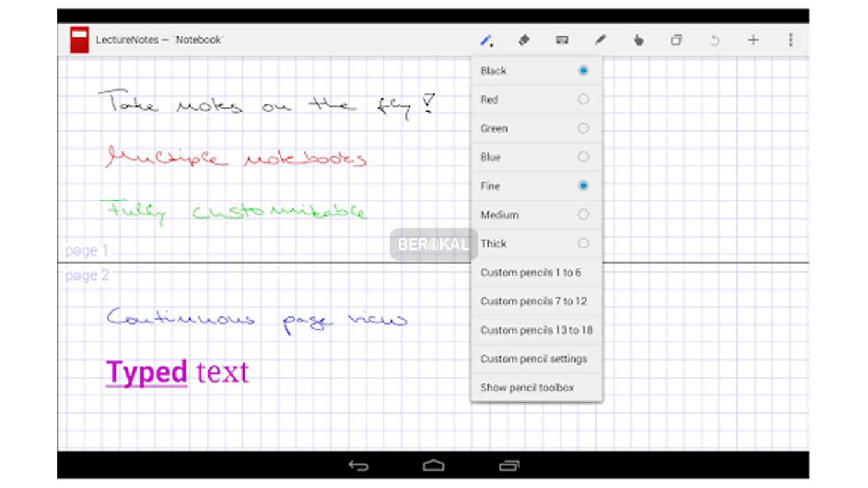
Task: Click the purple 'Typed text' text
Action: [x=177, y=372]
